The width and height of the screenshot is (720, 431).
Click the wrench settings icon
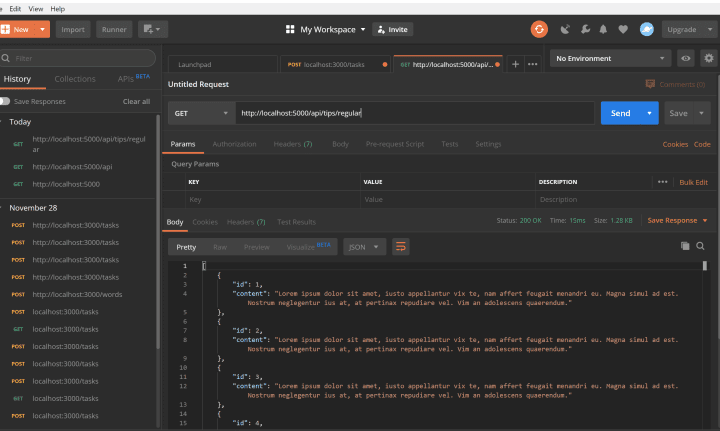coord(585,29)
